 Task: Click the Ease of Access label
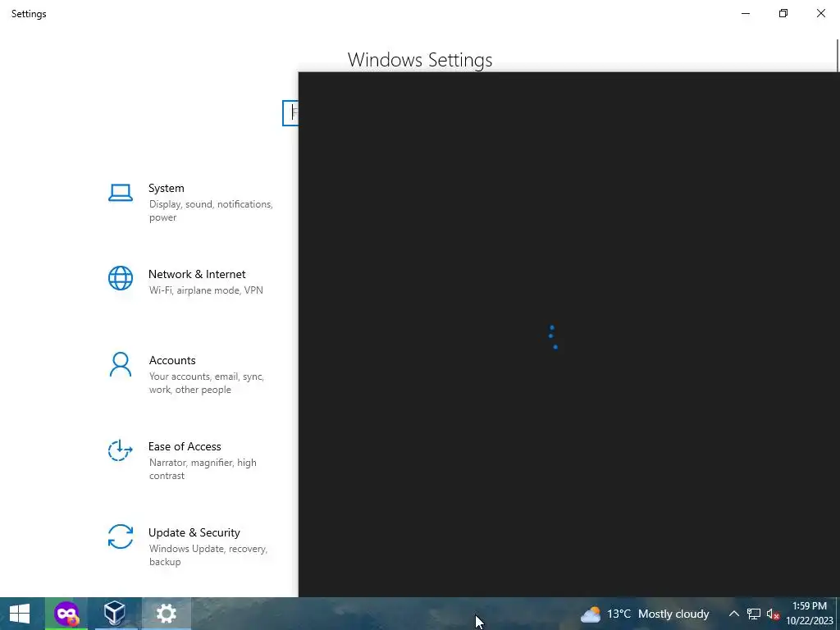click(x=185, y=446)
